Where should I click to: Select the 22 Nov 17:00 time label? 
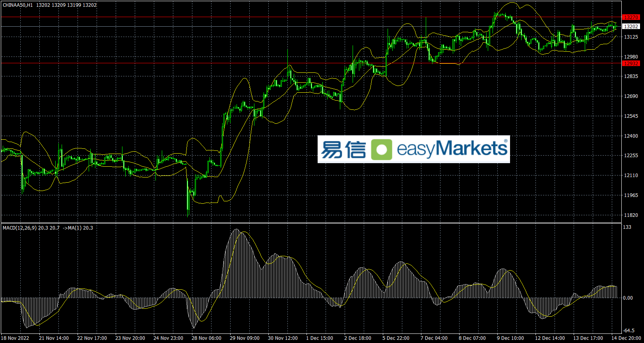(x=92, y=338)
